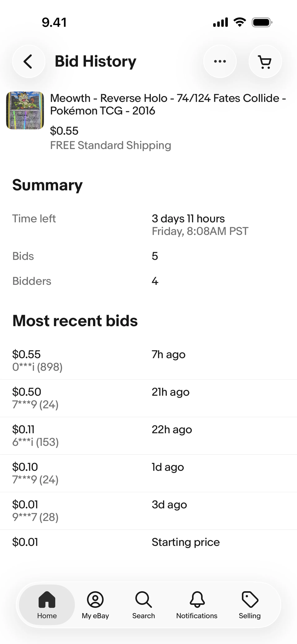Image resolution: width=297 pixels, height=644 pixels.
Task: Select the $0.11 bid by 6***i
Action: point(148,436)
